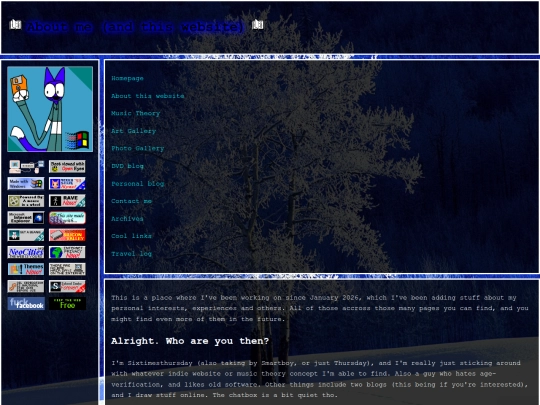Click the book icon after the page title
The image size is (540, 405).
(258, 25)
